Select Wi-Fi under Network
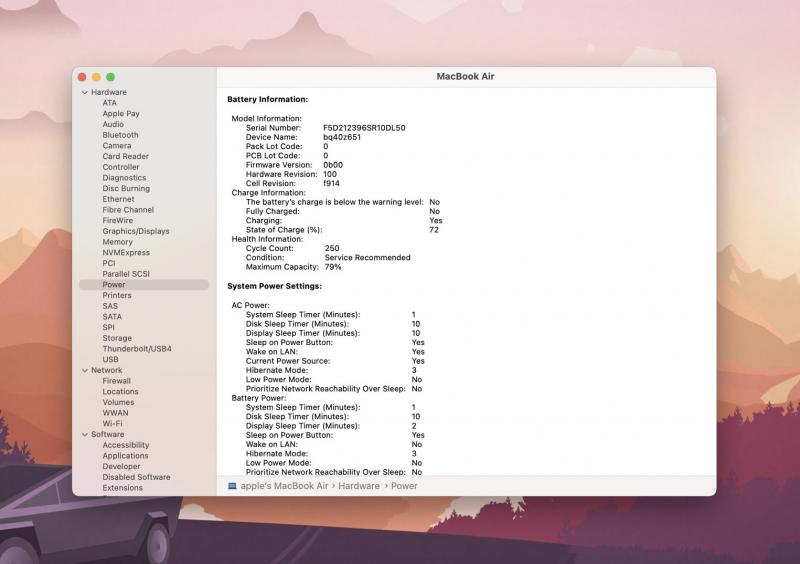800x564 pixels. (x=112, y=425)
